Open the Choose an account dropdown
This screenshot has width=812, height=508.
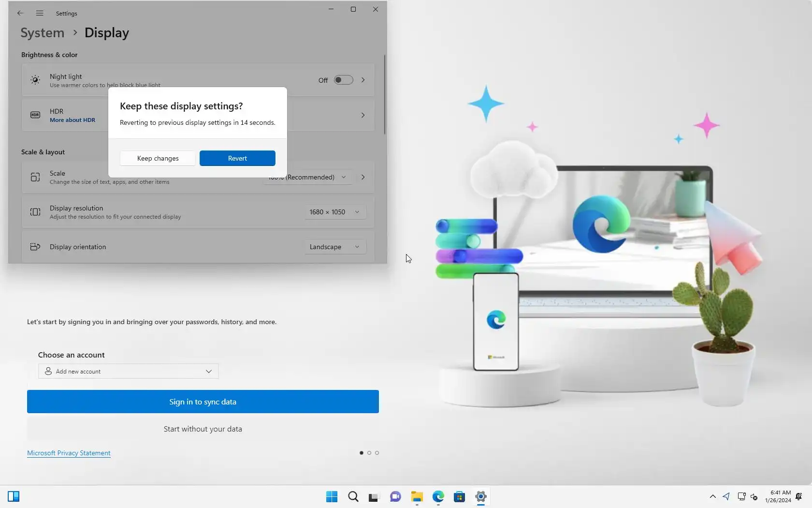click(x=129, y=371)
